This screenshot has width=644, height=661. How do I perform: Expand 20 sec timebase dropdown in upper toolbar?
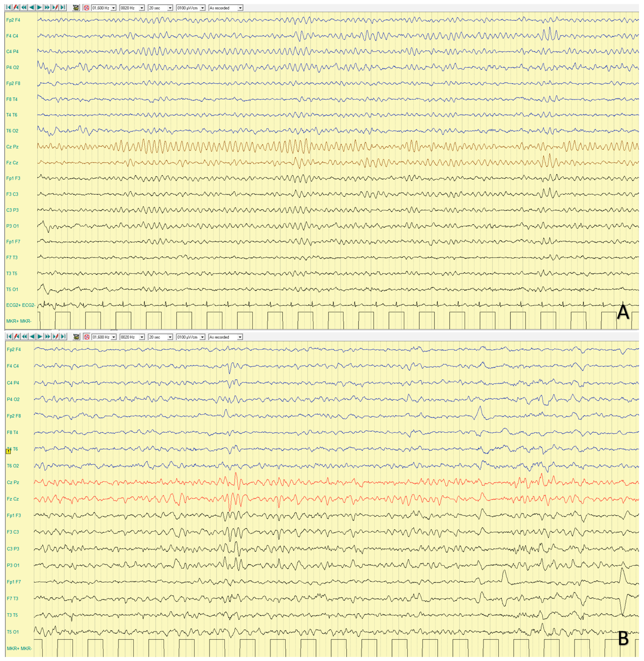click(170, 8)
